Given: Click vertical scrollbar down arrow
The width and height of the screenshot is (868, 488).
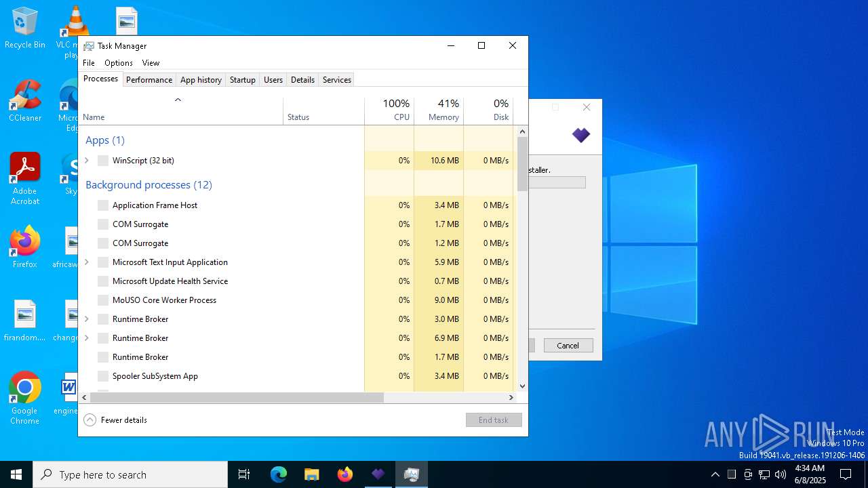Looking at the screenshot, I should (522, 386).
